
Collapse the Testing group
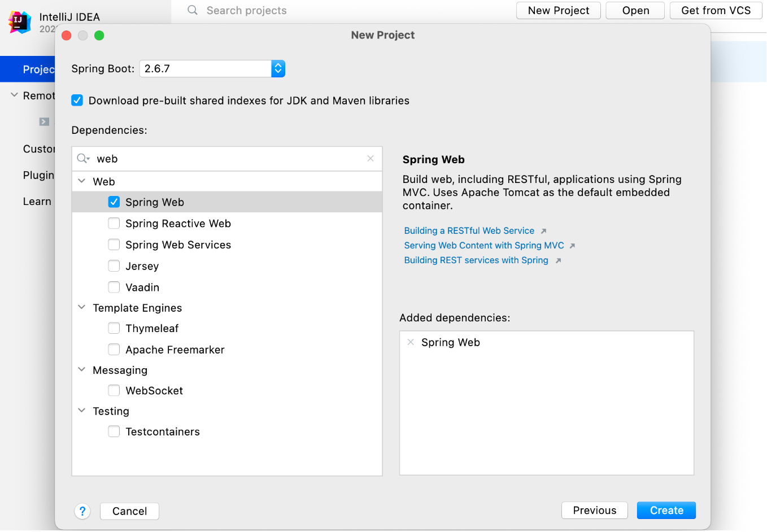[82, 411]
